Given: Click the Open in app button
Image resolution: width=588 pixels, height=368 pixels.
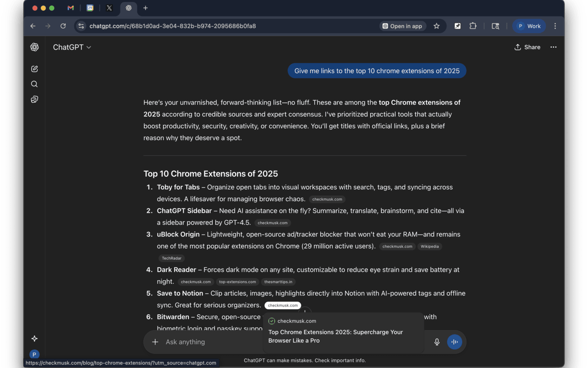Looking at the screenshot, I should point(402,26).
